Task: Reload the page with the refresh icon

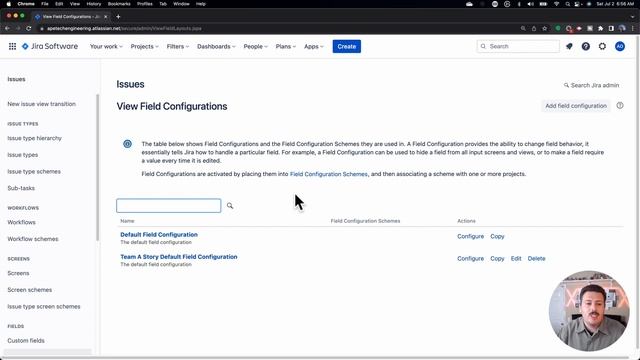Action: pyautogui.click(x=29, y=29)
